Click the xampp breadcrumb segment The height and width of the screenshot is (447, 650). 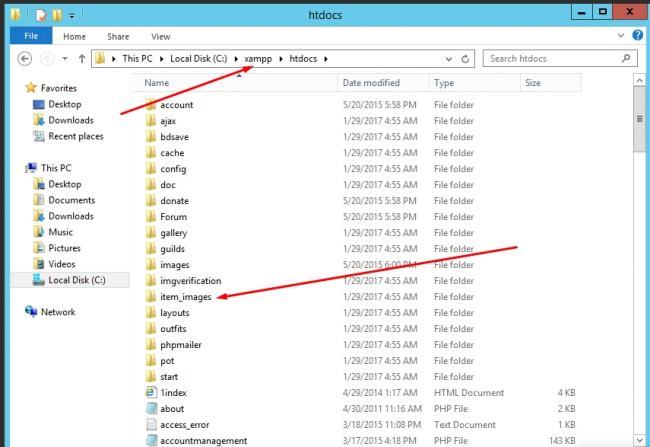pyautogui.click(x=258, y=59)
